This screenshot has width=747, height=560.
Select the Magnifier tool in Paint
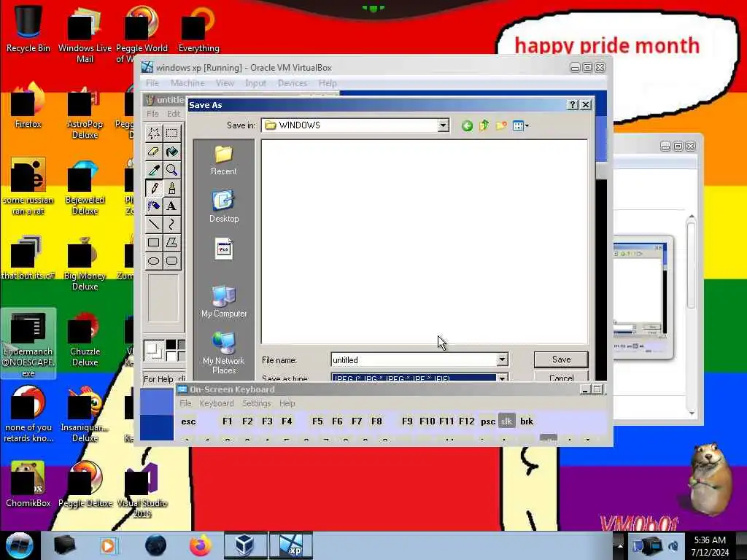point(172,169)
